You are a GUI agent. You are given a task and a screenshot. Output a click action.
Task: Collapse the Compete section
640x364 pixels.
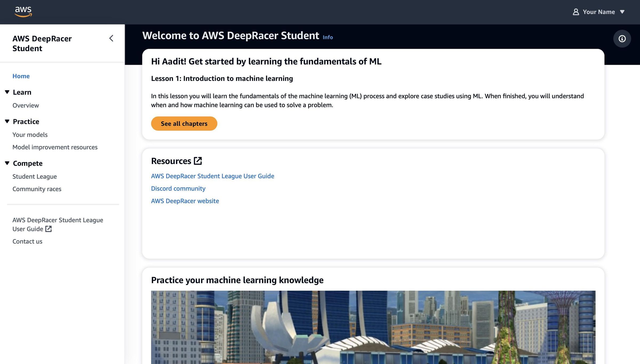(7, 163)
